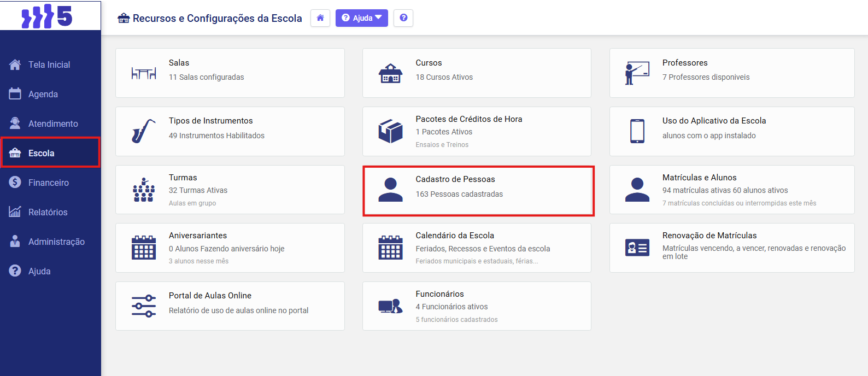868x376 pixels.
Task: Click the question mark help icon button
Action: (x=403, y=18)
